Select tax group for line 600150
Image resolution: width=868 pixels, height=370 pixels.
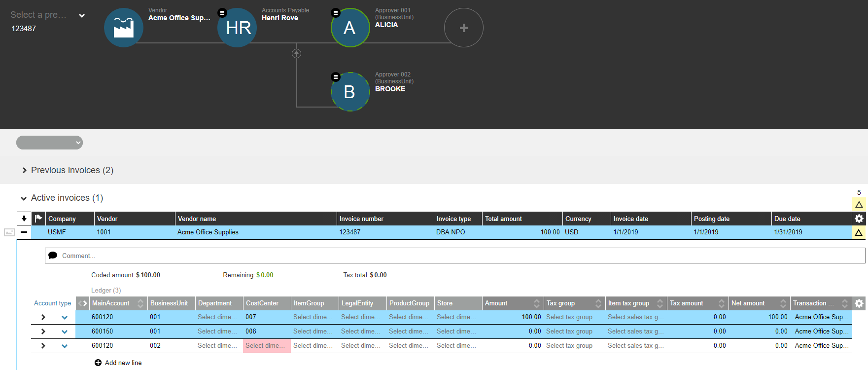point(574,331)
